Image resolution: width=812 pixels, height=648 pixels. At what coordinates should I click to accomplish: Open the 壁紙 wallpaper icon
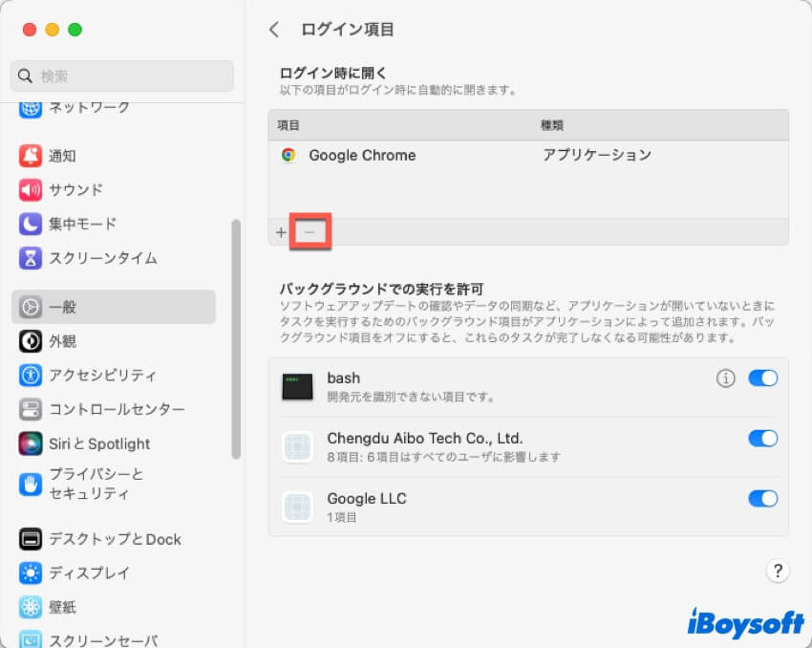pos(31,607)
